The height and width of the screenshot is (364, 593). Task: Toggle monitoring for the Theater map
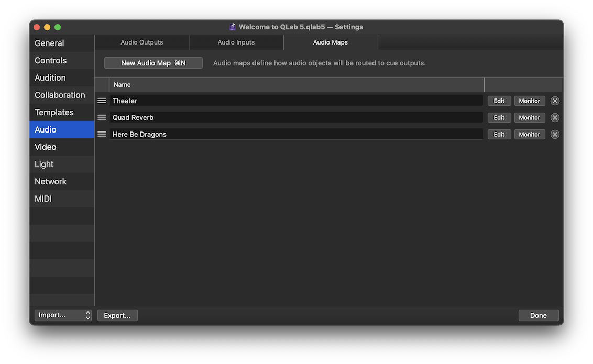click(x=529, y=100)
